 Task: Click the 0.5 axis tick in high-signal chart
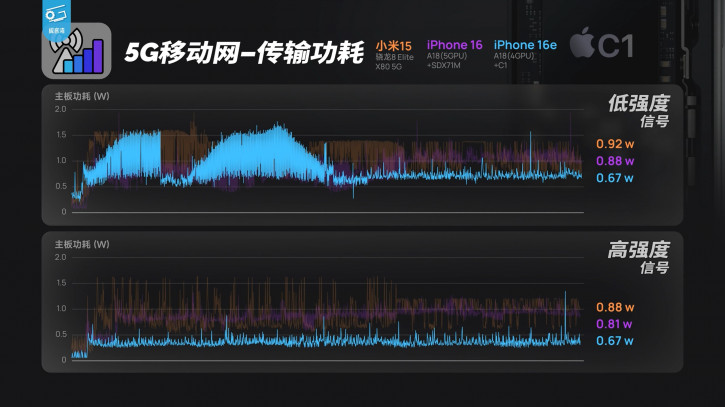coord(61,334)
